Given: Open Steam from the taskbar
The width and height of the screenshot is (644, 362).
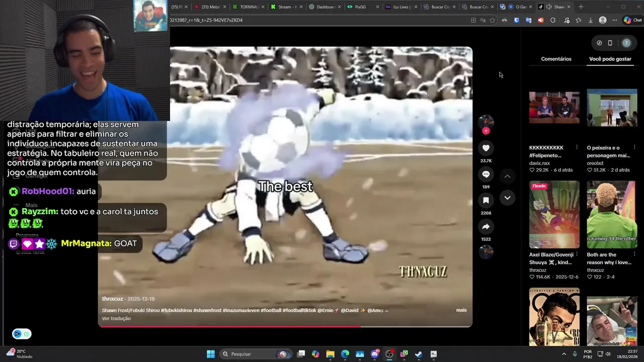Looking at the screenshot, I should click(419, 354).
